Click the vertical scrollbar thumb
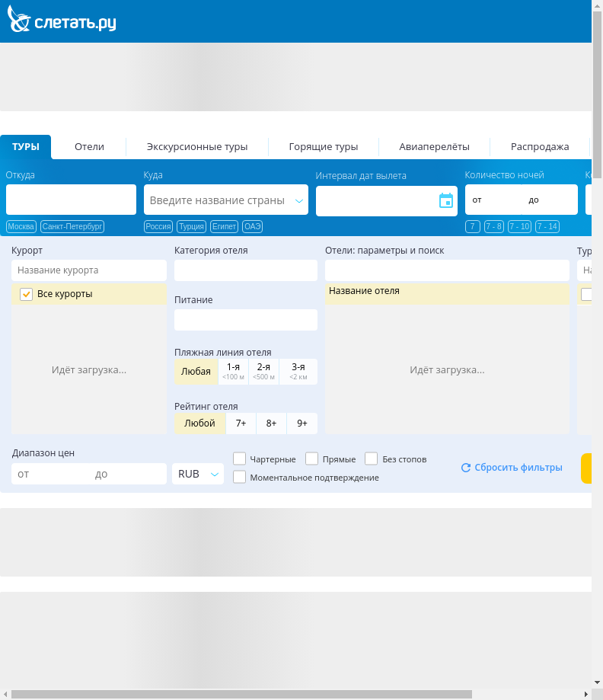Image resolution: width=603 pixels, height=700 pixels. [x=597, y=94]
